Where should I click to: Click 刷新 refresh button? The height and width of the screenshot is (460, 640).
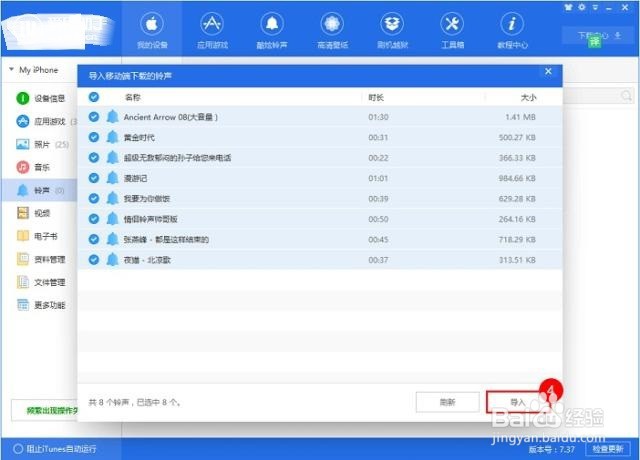click(x=447, y=402)
